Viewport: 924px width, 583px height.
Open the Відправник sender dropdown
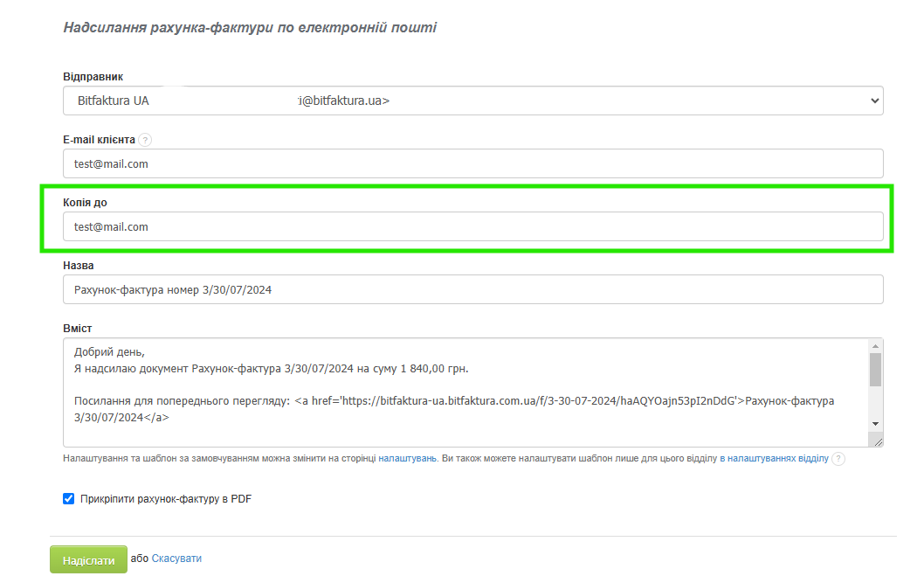(472, 101)
